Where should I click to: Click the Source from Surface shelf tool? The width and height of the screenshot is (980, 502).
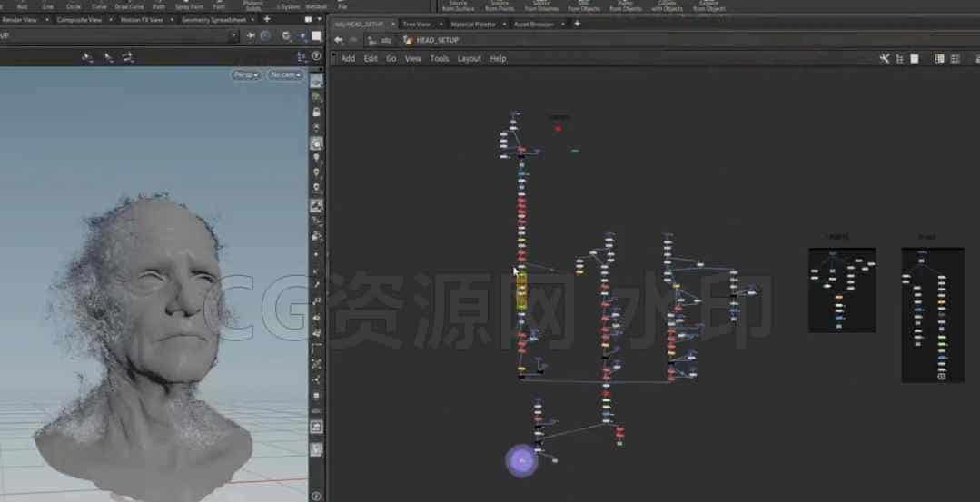(x=458, y=5)
